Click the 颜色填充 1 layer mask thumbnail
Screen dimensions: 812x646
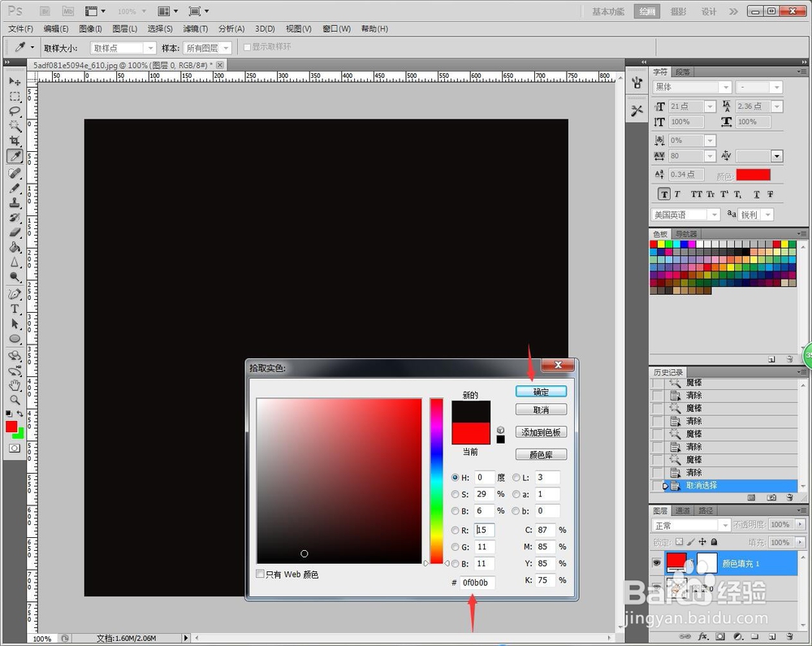pos(707,563)
